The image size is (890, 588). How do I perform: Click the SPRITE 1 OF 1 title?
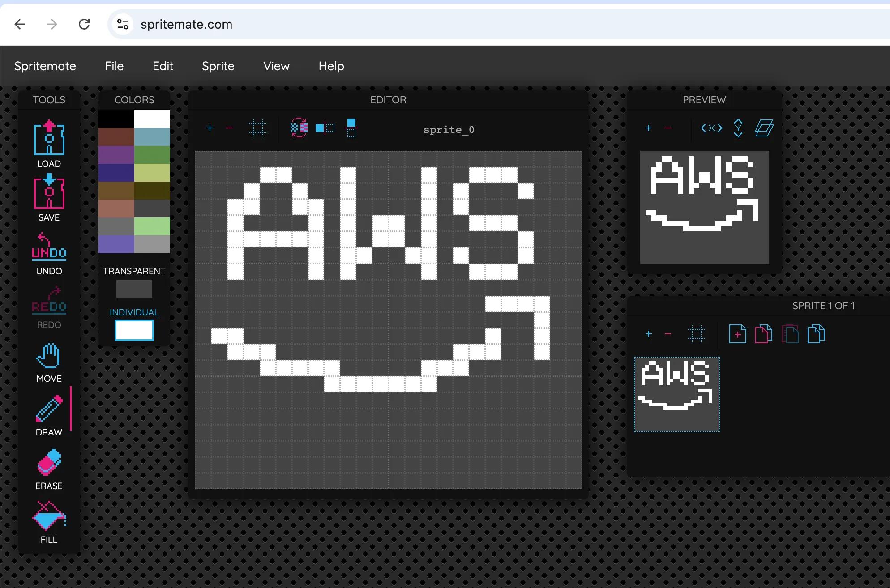point(824,306)
